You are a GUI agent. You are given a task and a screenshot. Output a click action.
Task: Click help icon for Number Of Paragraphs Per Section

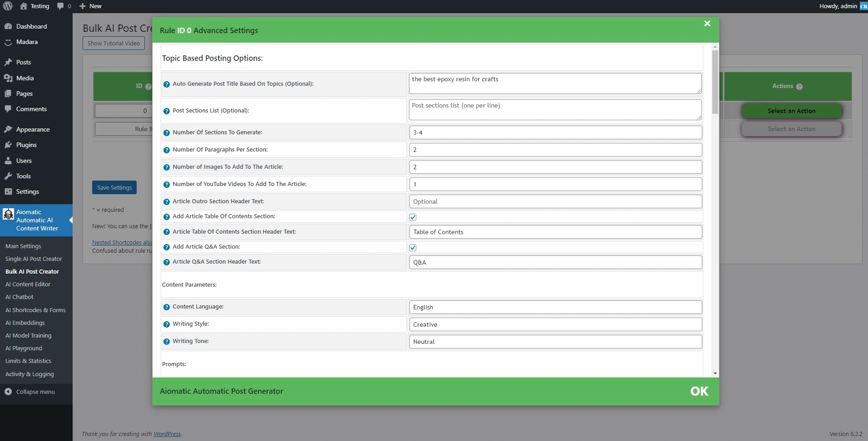(167, 150)
